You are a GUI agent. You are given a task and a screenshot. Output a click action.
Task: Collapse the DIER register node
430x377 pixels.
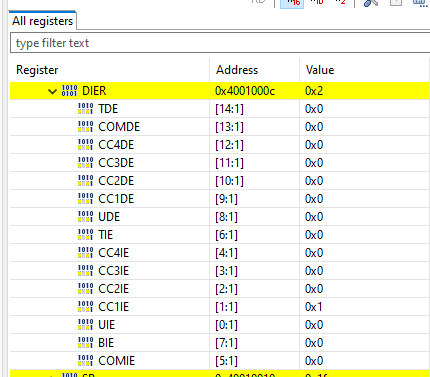pyautogui.click(x=52, y=91)
